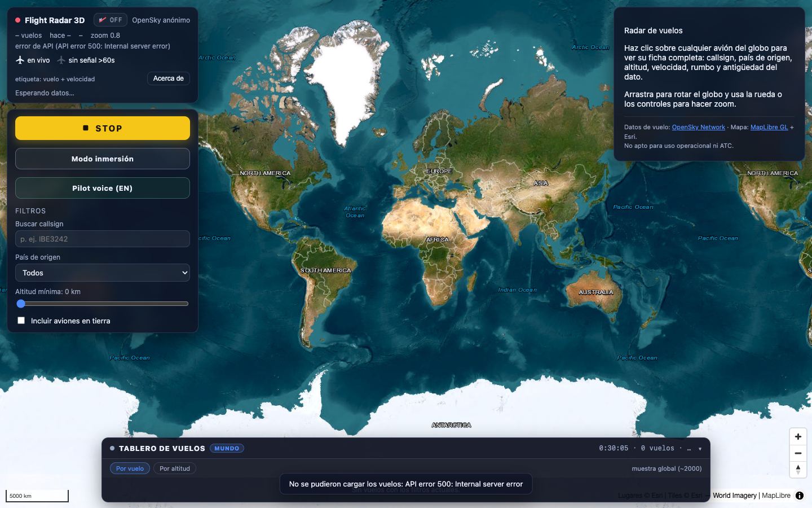This screenshot has height=508, width=812.
Task: Click the SOUTH AMERICA label on the map
Action: 325,270
